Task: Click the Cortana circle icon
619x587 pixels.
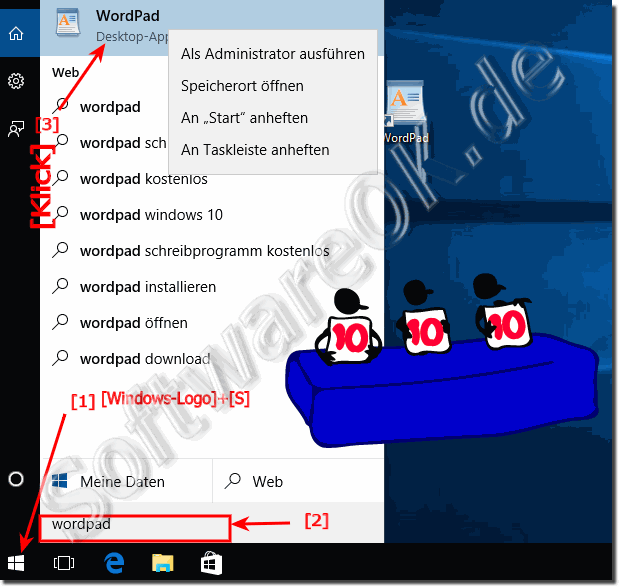Action: [16, 479]
